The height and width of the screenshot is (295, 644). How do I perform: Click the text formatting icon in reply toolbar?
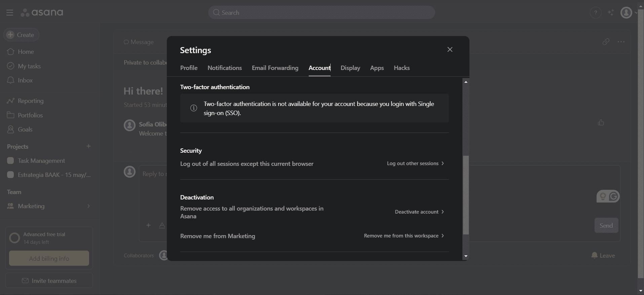pyautogui.click(x=162, y=225)
